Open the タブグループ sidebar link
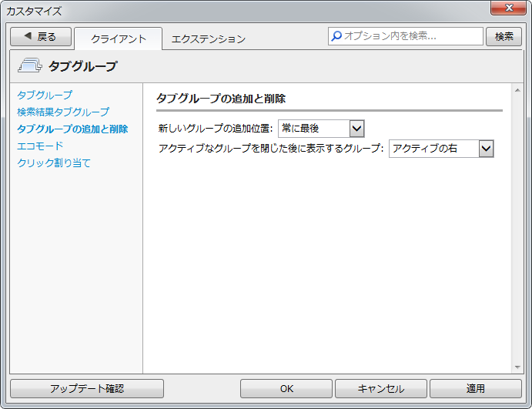The height and width of the screenshot is (409, 532). tap(45, 95)
